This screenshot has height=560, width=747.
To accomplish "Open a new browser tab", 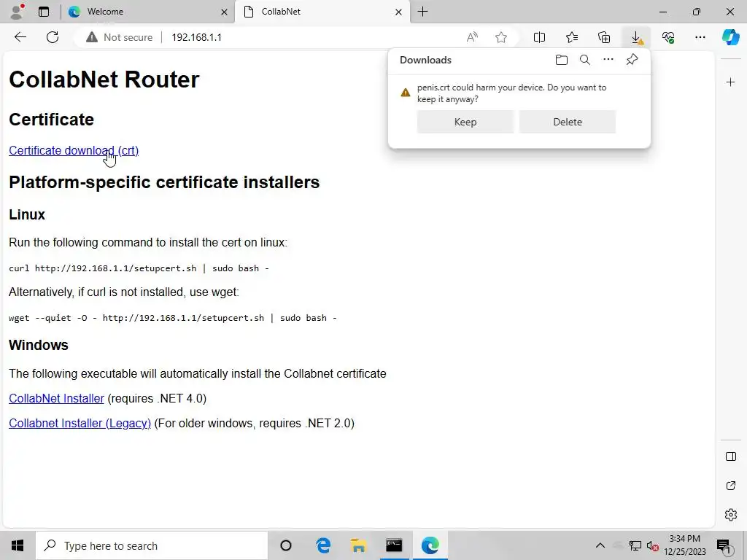I will tap(422, 12).
